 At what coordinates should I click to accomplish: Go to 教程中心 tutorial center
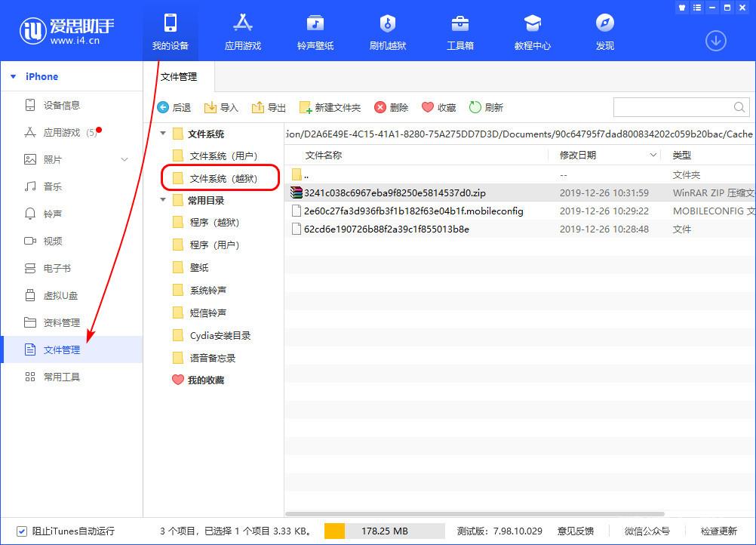click(532, 30)
